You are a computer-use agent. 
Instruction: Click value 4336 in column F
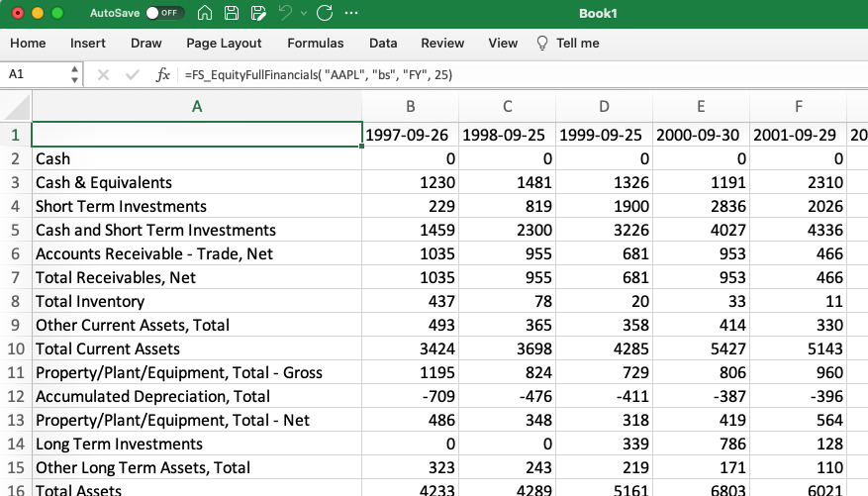[x=799, y=231]
